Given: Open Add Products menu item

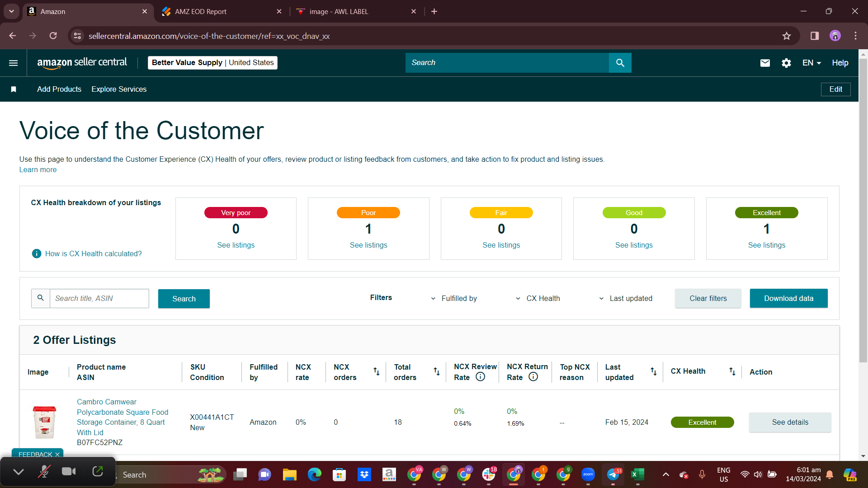Looking at the screenshot, I should pyautogui.click(x=59, y=89).
